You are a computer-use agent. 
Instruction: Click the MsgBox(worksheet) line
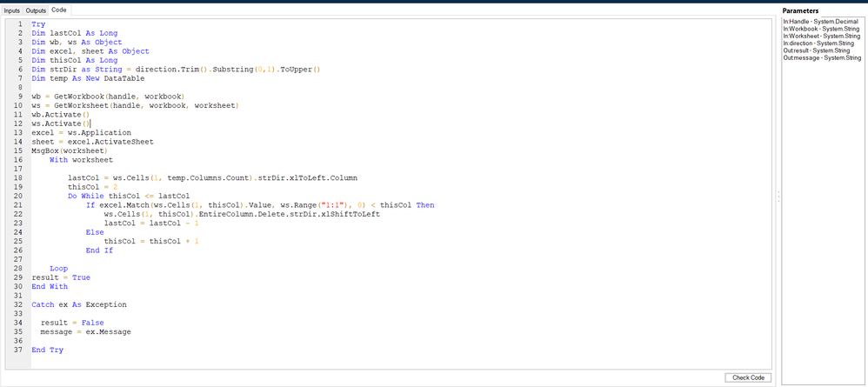70,150
